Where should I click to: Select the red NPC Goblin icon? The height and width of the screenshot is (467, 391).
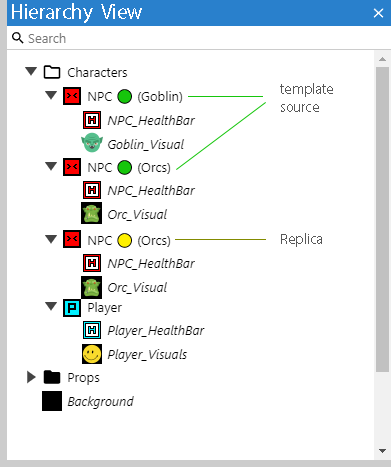click(72, 96)
